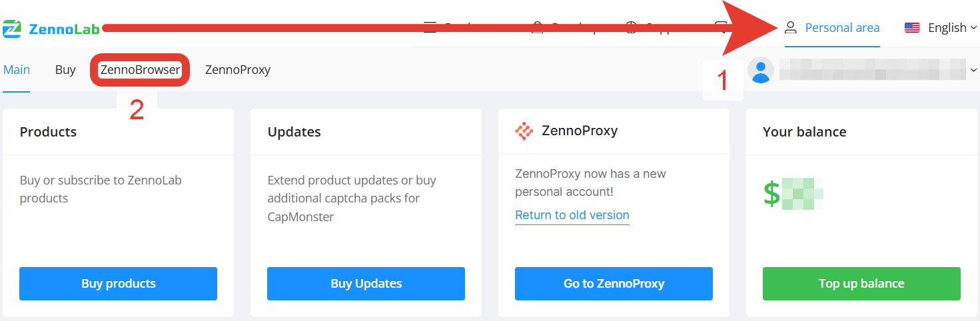Expand the account menu chevron beside username

click(974, 70)
